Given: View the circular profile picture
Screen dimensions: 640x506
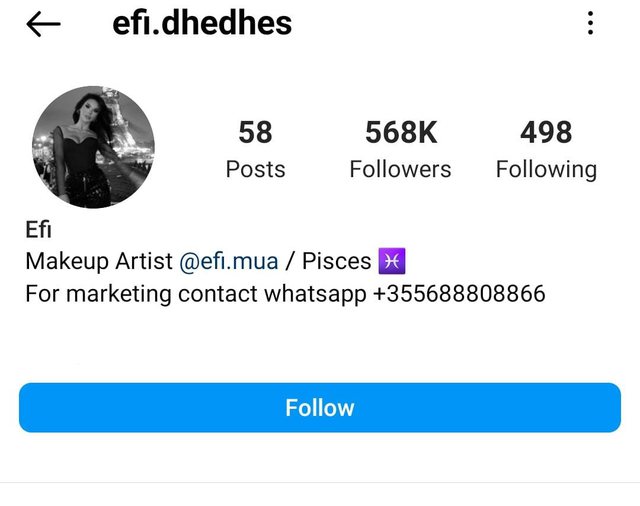Looking at the screenshot, I should pos(93,146).
